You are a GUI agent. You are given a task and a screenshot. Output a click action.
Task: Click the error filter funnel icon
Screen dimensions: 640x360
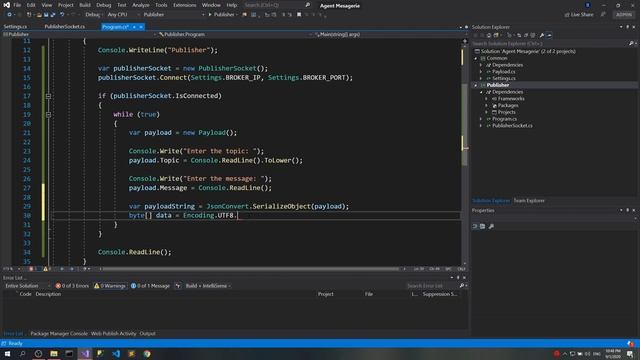(178, 286)
